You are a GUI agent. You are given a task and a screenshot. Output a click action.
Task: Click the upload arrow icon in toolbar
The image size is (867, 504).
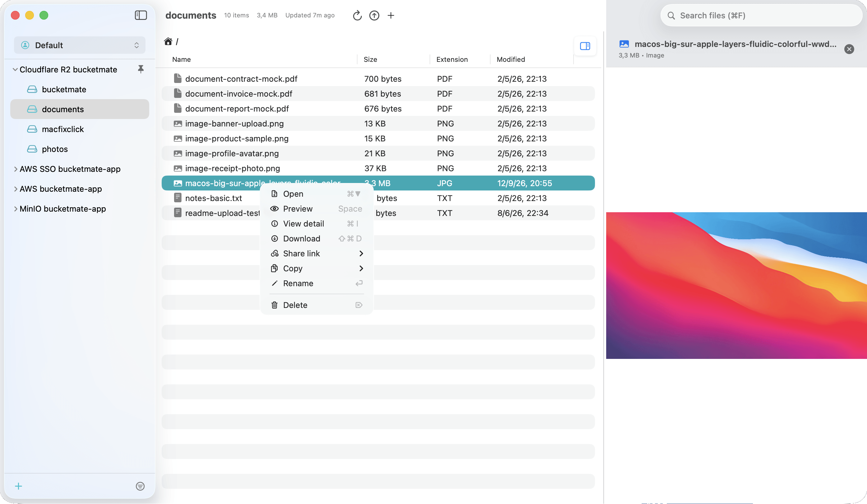[374, 16]
